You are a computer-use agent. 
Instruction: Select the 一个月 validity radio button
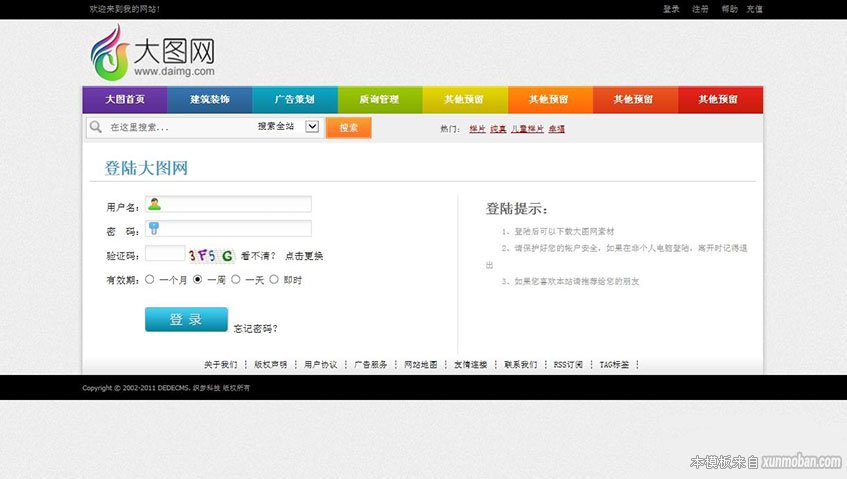click(150, 280)
